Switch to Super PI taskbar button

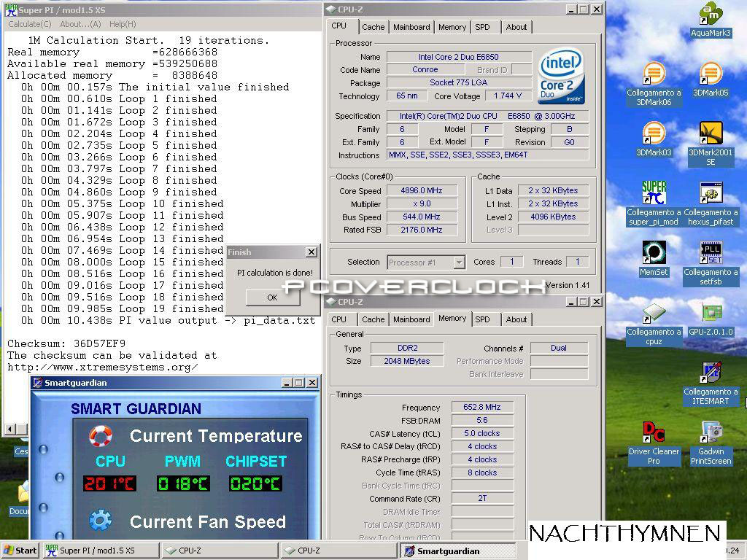click(101, 551)
